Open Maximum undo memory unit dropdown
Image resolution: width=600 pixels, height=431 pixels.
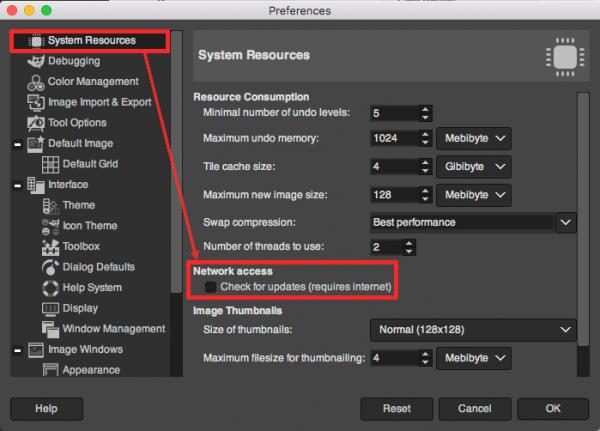click(474, 138)
